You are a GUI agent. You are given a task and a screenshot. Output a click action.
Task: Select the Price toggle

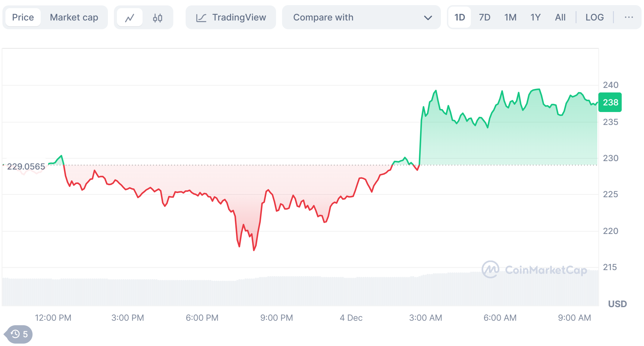pyautogui.click(x=23, y=17)
